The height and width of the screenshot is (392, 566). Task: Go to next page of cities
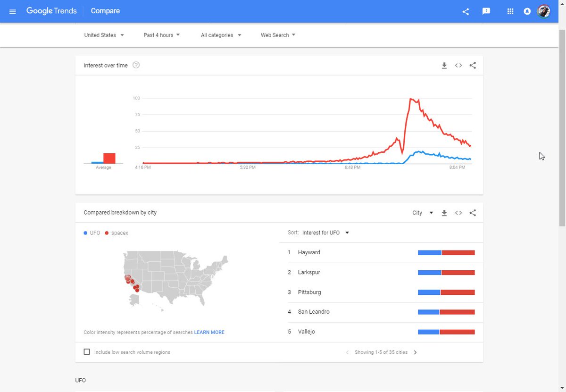(x=415, y=352)
